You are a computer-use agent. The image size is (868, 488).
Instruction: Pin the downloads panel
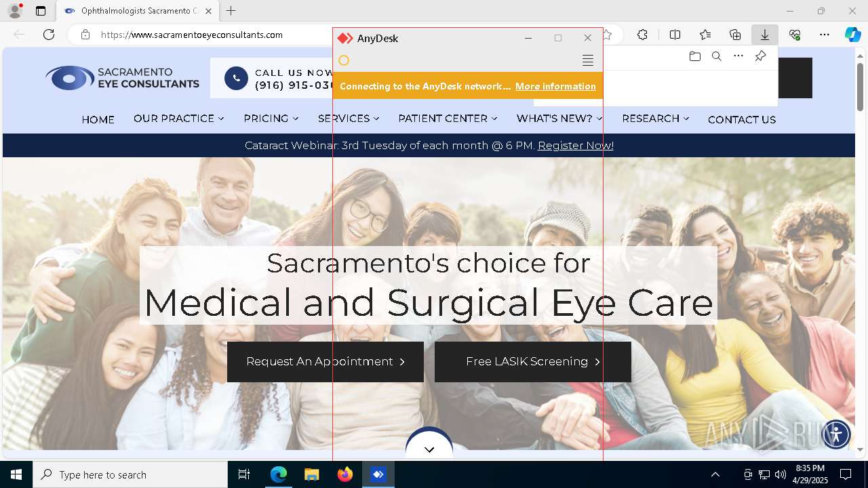coord(760,56)
